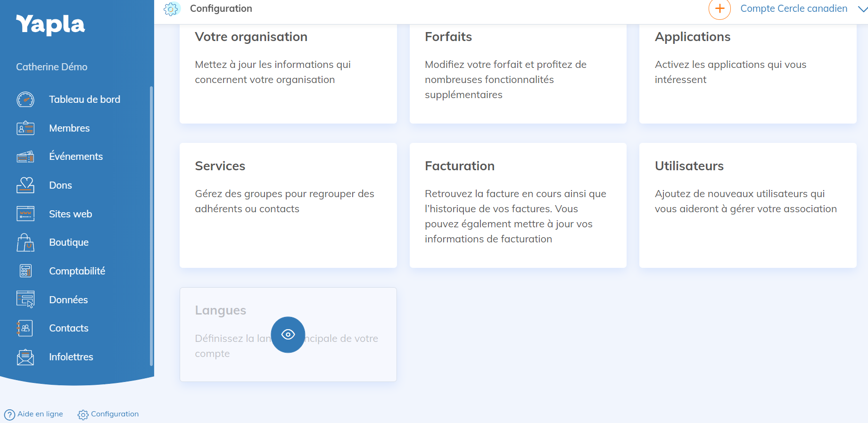Image resolution: width=868 pixels, height=423 pixels.
Task: Click the orange plus button in header
Action: tap(719, 9)
